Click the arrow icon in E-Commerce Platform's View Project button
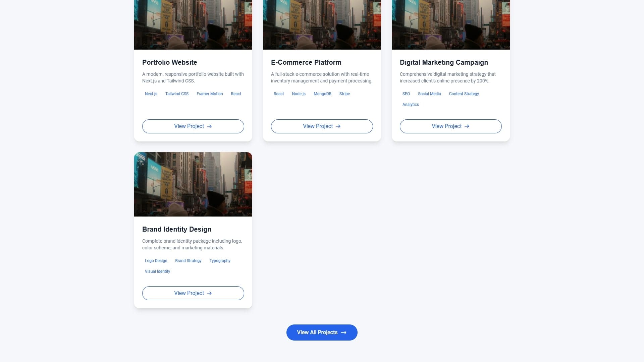Image resolution: width=644 pixels, height=362 pixels. (338, 126)
